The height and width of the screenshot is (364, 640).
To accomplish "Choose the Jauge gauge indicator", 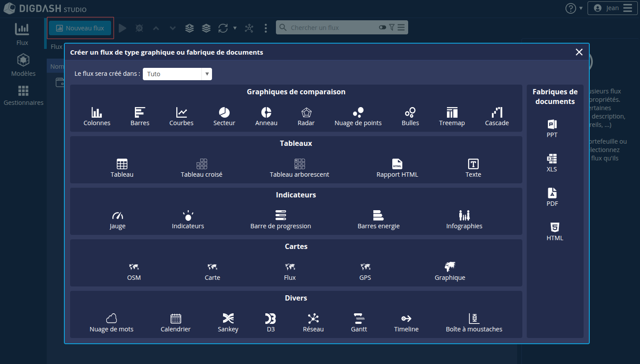I will pos(118,220).
